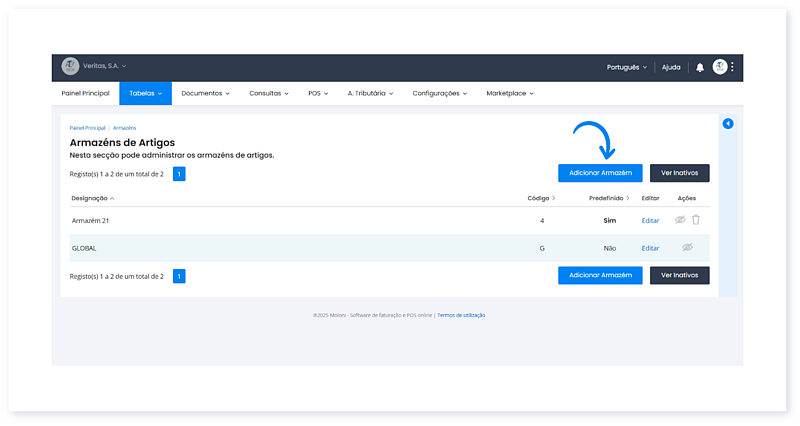Open Termos de utilização footer link
Image resolution: width=800 pixels, height=426 pixels.
461,315
